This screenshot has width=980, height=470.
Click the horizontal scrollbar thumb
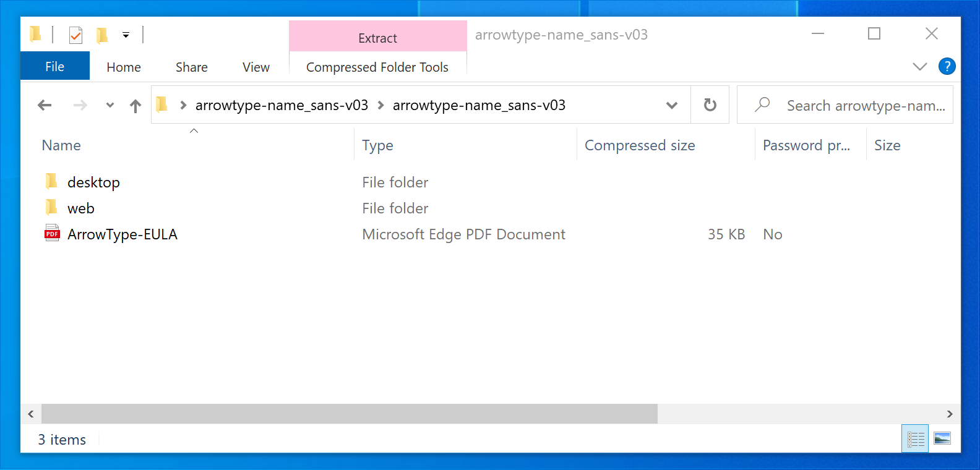(x=350, y=414)
